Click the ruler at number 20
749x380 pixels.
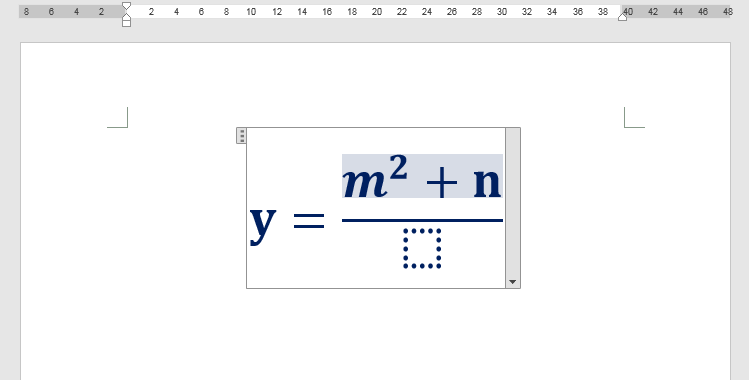(377, 12)
